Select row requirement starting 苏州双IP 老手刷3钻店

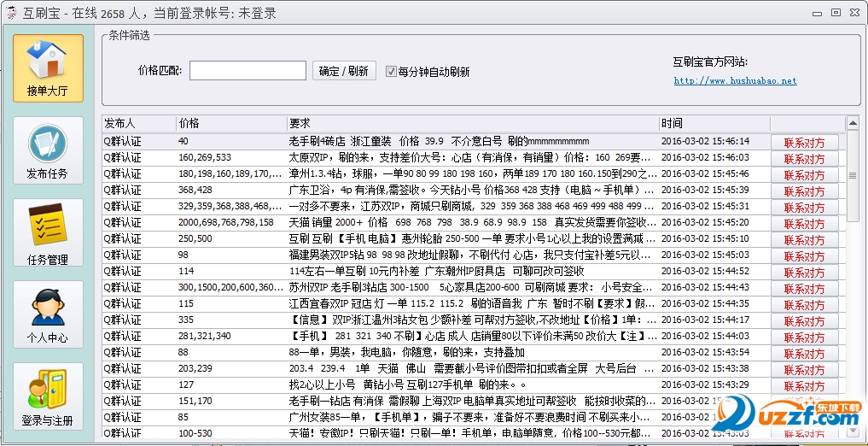(472, 288)
